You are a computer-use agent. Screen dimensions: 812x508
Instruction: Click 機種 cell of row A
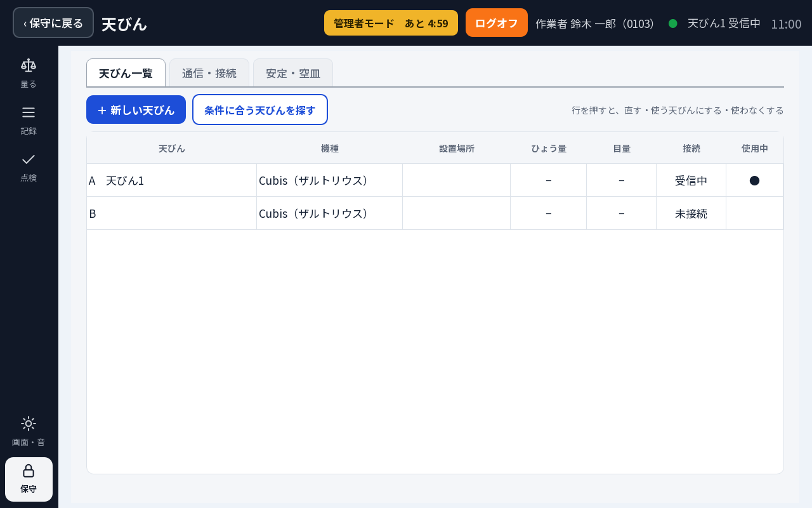pos(330,180)
